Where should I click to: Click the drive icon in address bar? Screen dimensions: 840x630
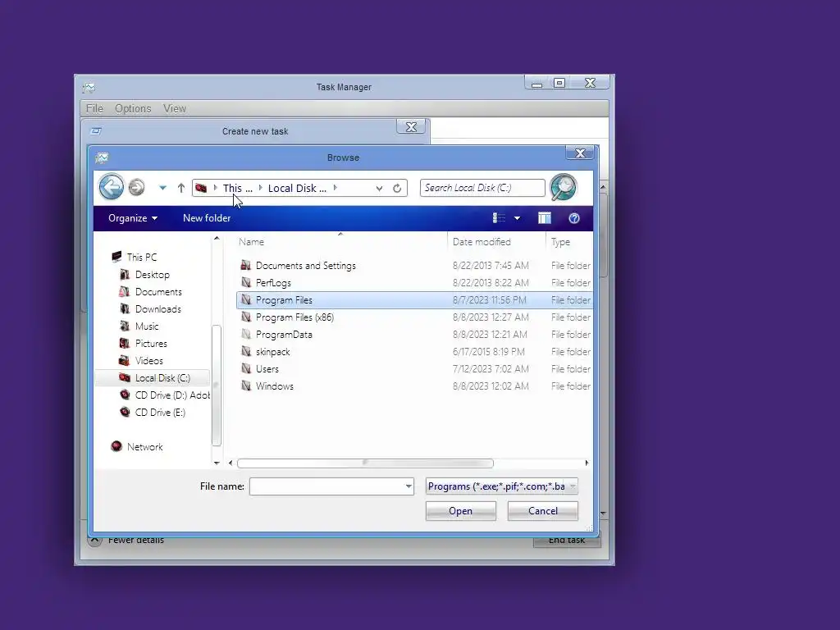(202, 188)
